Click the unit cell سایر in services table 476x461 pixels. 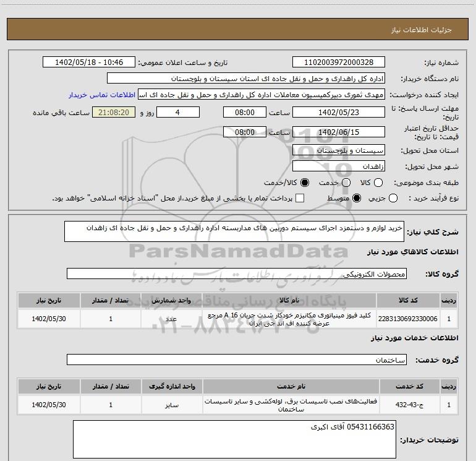coord(172,405)
